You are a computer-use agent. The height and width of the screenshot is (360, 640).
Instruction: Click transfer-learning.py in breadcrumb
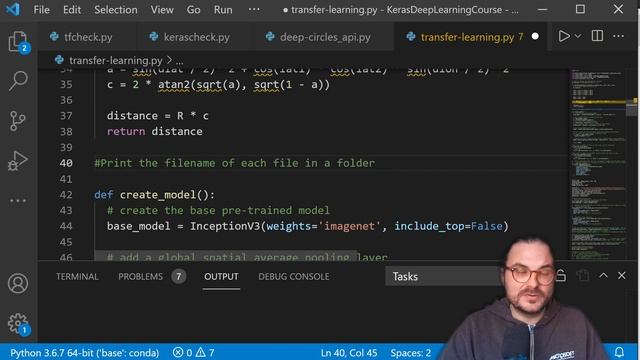pos(116,60)
